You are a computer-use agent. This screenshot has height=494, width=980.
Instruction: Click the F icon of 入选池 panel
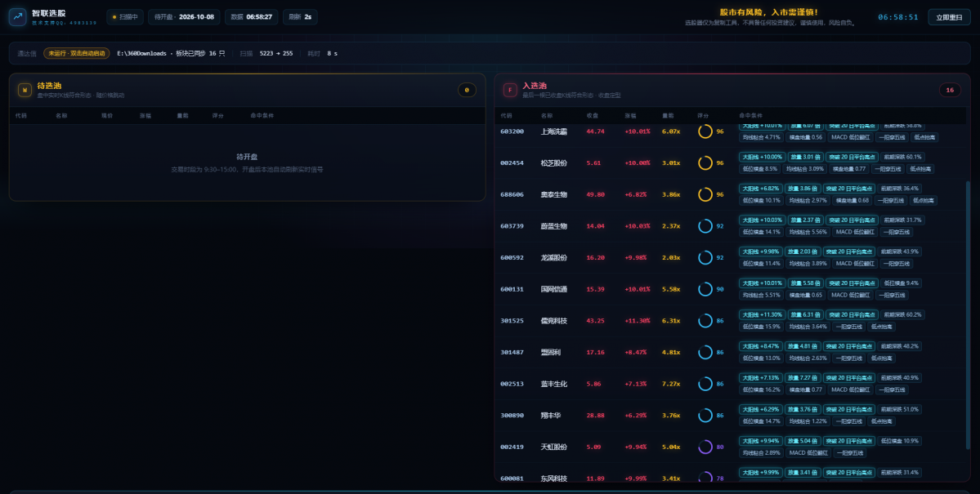click(x=510, y=90)
